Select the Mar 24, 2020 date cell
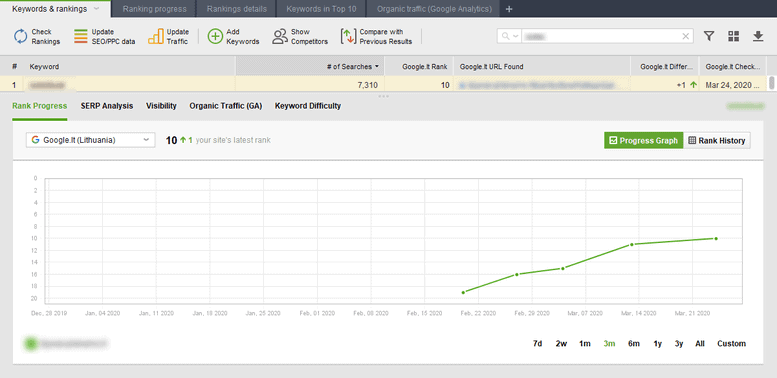 click(732, 85)
